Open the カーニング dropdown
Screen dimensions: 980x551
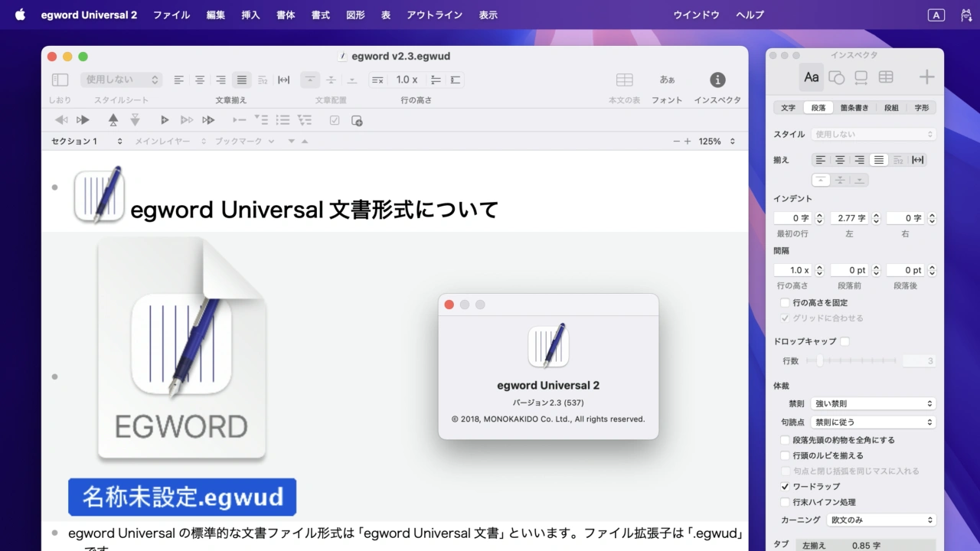point(881,520)
